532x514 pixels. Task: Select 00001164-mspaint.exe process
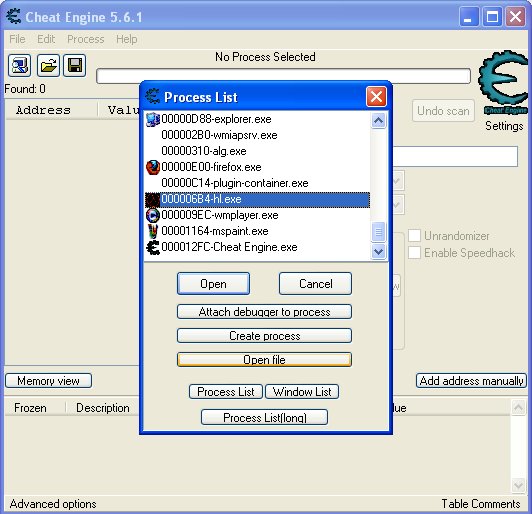coord(257,231)
